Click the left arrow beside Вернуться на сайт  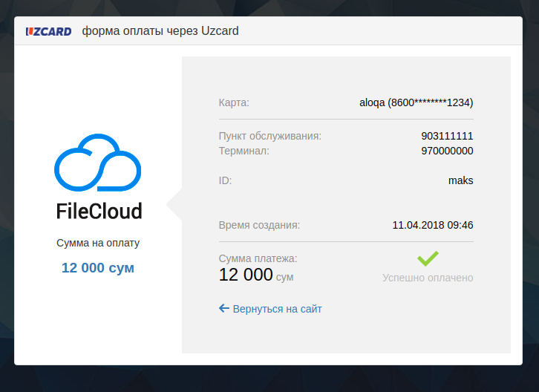223,308
